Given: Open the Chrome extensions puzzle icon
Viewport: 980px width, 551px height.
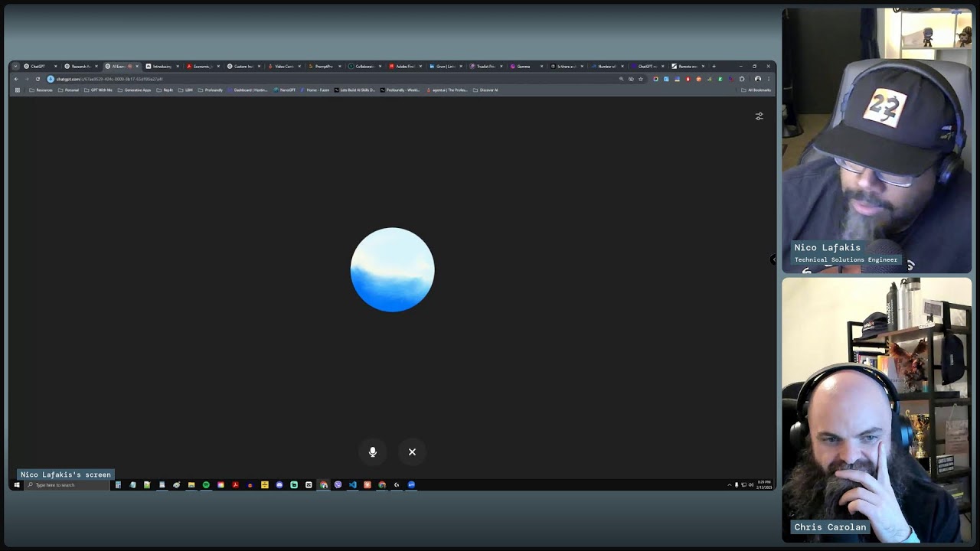Looking at the screenshot, I should tap(742, 79).
